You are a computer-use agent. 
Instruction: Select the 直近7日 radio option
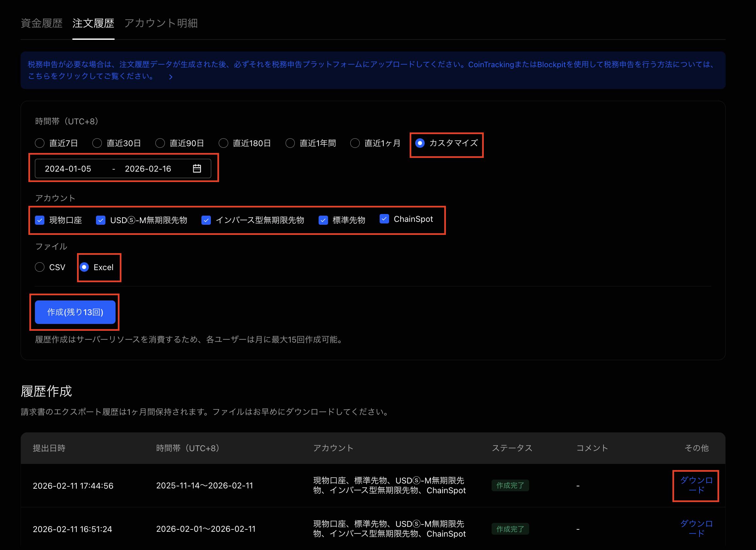coord(40,143)
